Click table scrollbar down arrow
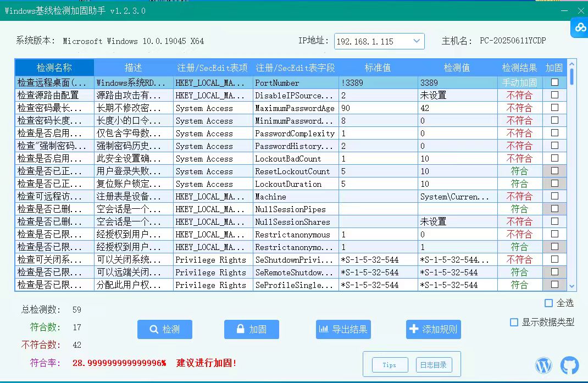This screenshot has width=588, height=383. point(572,286)
